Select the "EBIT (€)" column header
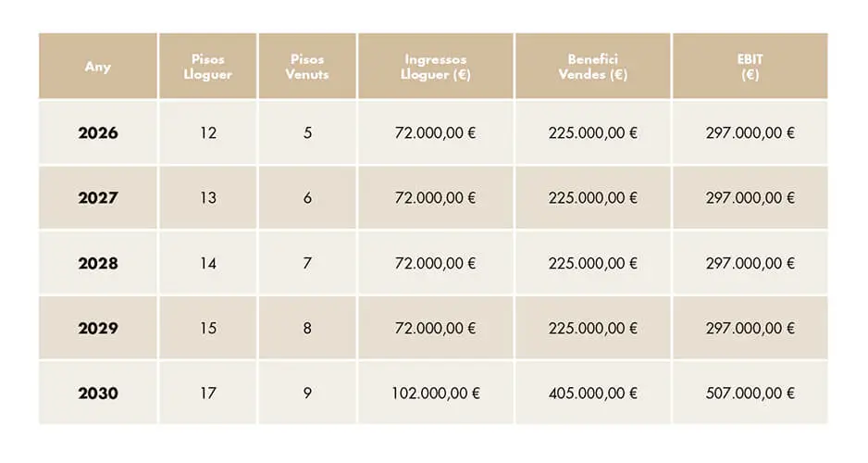868x463 pixels. [x=750, y=67]
